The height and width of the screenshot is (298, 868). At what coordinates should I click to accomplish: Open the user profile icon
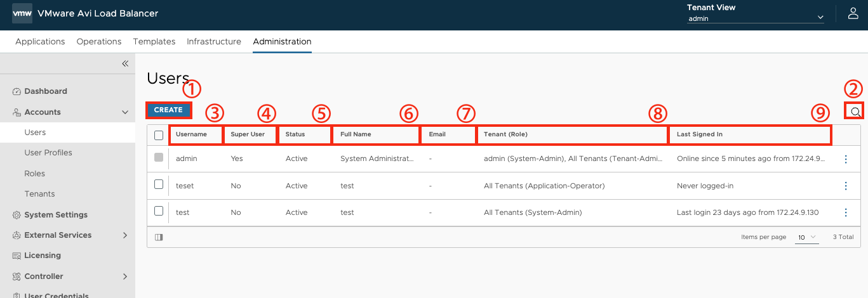[853, 13]
